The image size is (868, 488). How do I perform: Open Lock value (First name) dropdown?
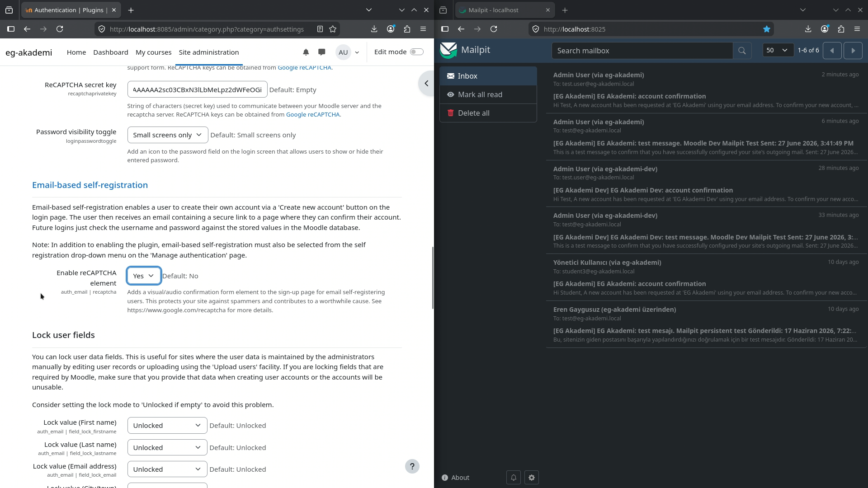[x=167, y=426]
